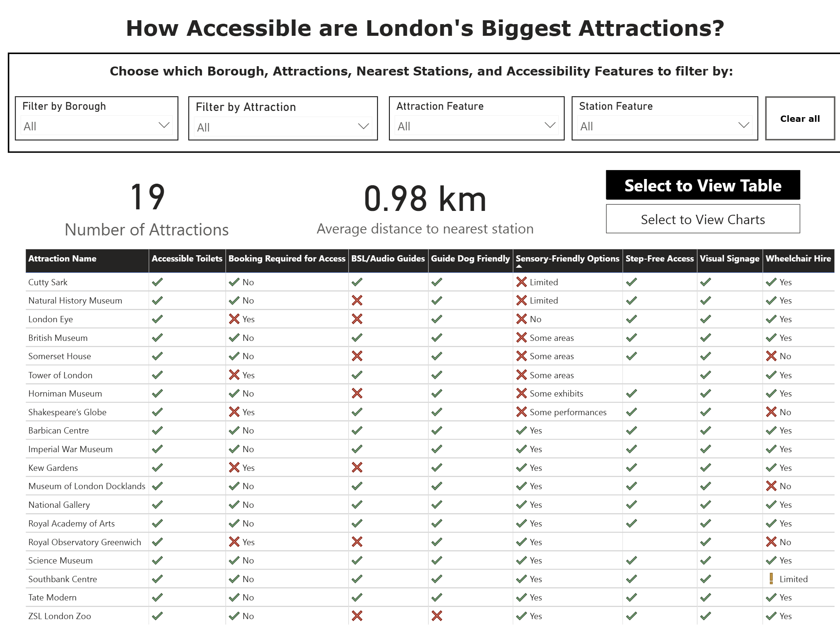Switch to Select to View Charts
This screenshot has height=630, width=840.
(x=703, y=219)
